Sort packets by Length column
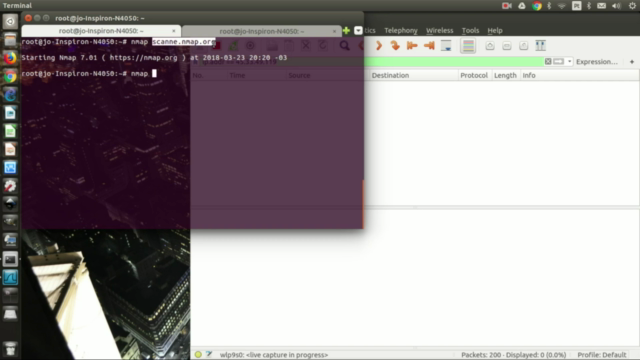The image size is (640, 360). pos(505,76)
